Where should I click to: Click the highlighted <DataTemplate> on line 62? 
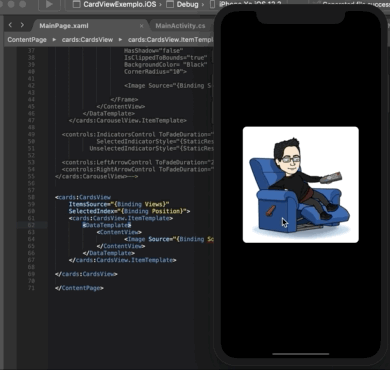(x=107, y=225)
